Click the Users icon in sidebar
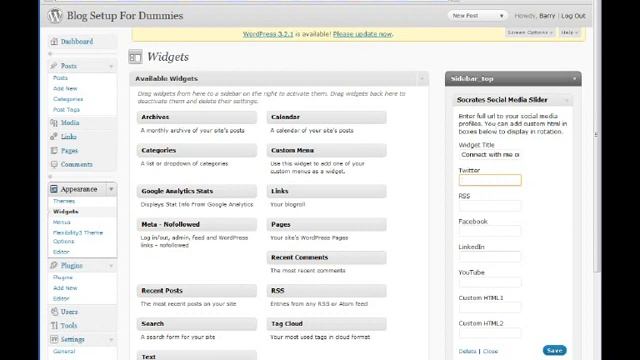This screenshot has width=640, height=360. (x=54, y=312)
